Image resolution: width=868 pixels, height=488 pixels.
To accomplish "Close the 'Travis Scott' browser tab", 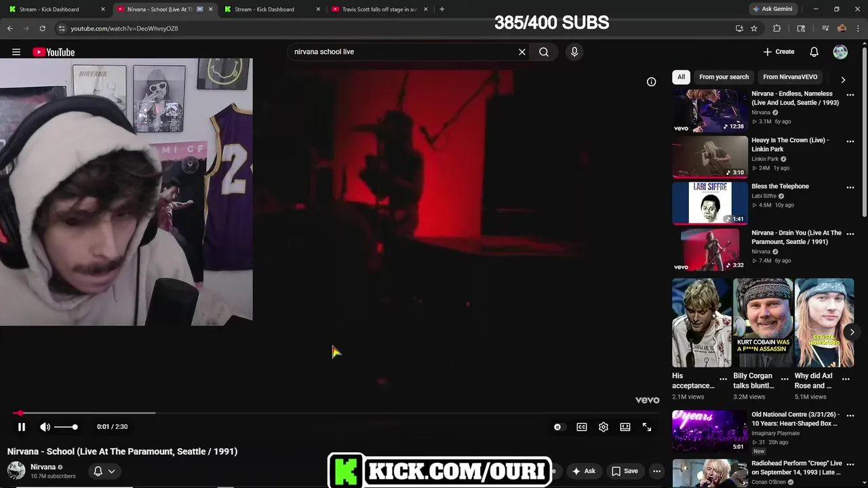I will pos(426,9).
